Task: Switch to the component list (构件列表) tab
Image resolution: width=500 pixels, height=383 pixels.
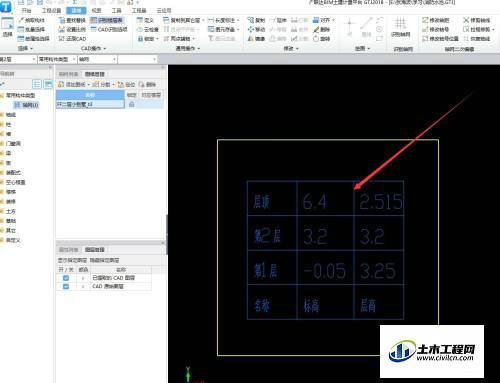Action: click(68, 74)
